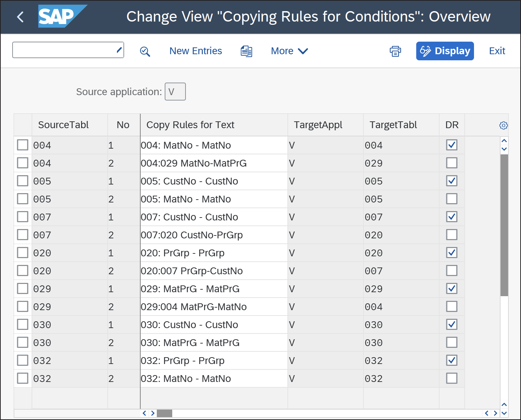Check DR for 032: MatNo - MatNo
Screen dimensions: 521x420
(452, 378)
